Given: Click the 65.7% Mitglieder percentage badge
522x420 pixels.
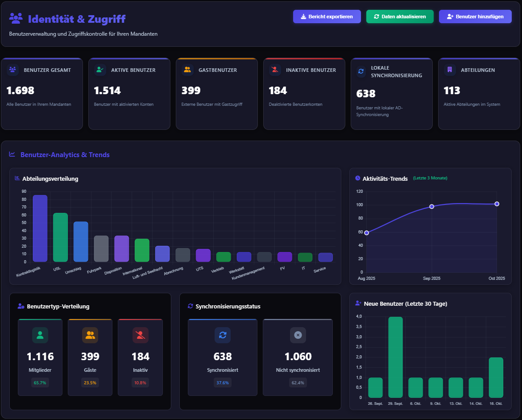Looking at the screenshot, I should 40,383.
